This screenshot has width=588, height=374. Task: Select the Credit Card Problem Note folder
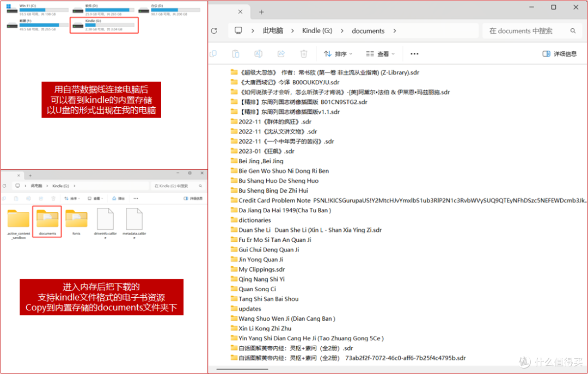click(x=409, y=200)
